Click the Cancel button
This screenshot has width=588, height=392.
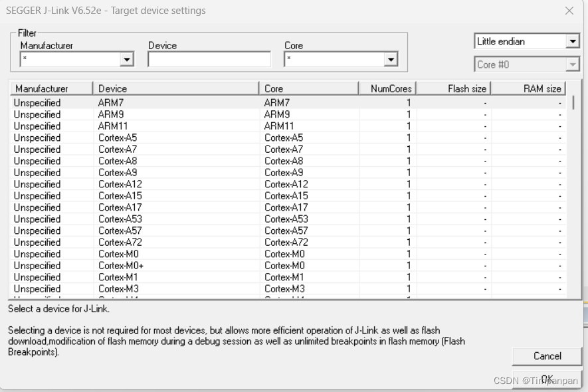pos(546,355)
